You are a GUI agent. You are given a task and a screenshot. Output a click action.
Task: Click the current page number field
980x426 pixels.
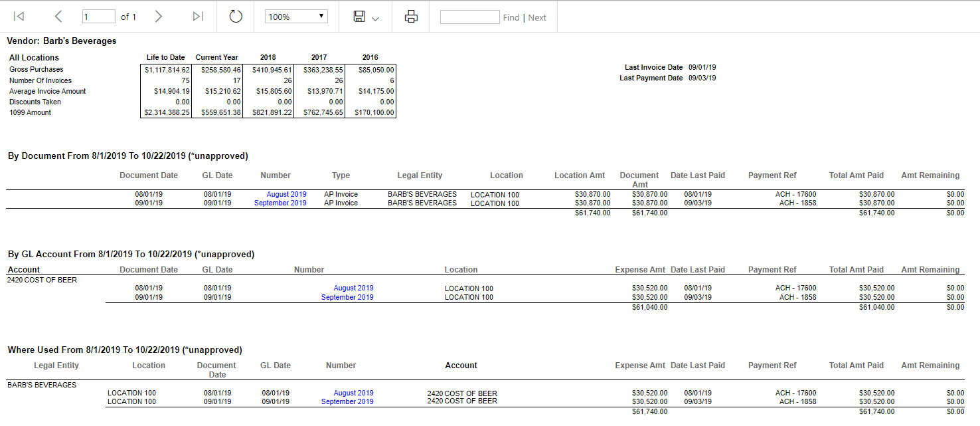(98, 17)
